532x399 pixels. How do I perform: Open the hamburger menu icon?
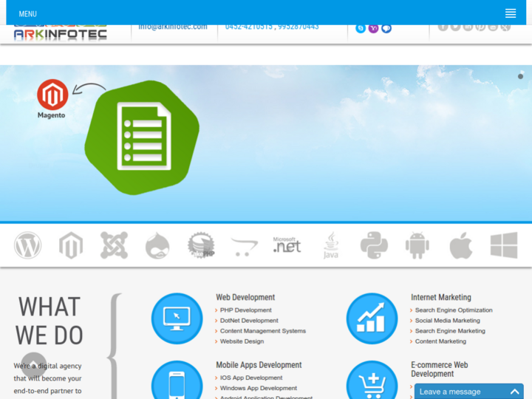(510, 13)
